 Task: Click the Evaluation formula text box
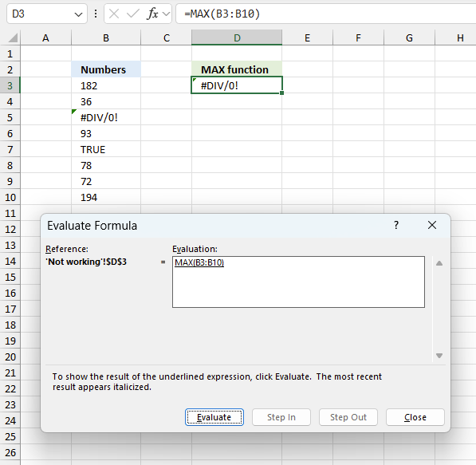(298, 282)
